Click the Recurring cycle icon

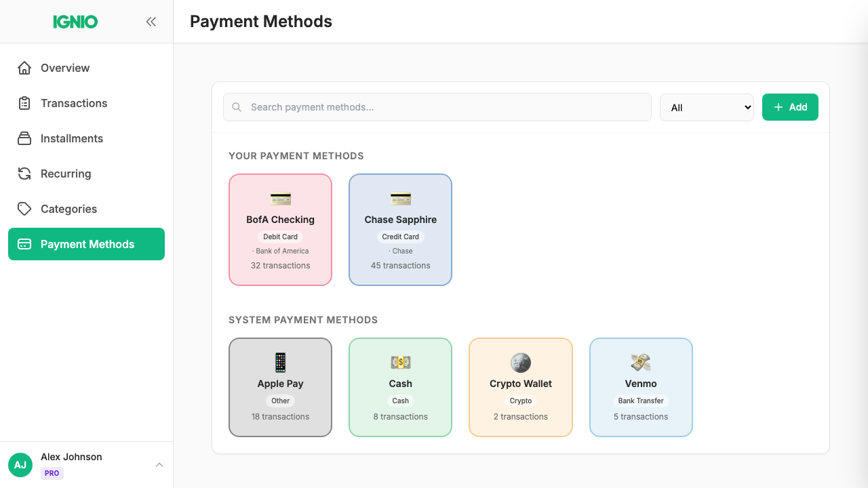pos(24,174)
